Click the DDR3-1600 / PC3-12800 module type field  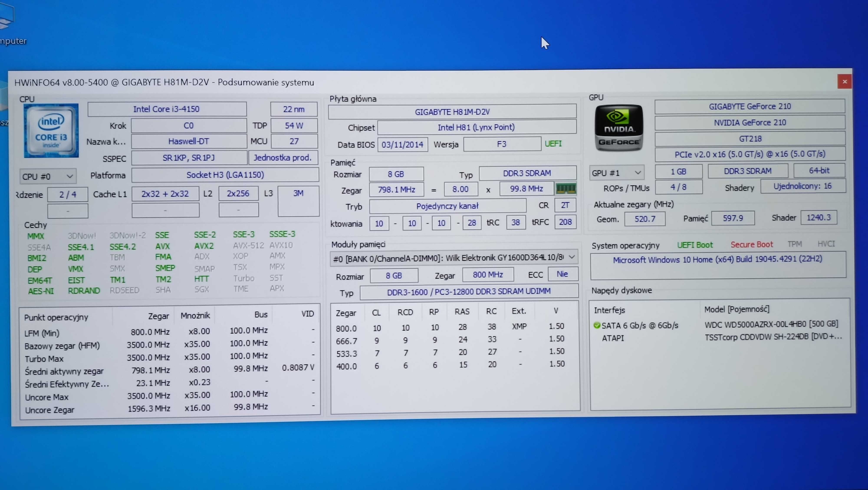469,292
